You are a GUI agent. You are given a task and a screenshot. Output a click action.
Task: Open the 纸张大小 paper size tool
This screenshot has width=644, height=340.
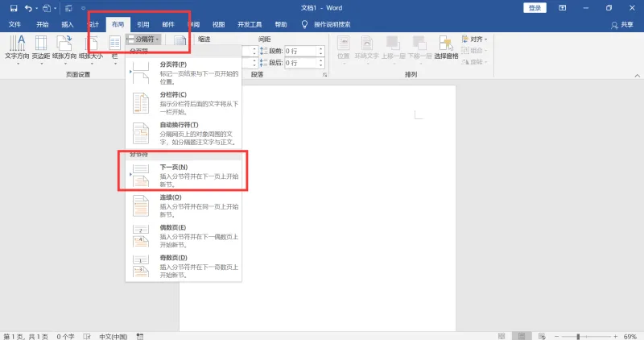point(91,49)
